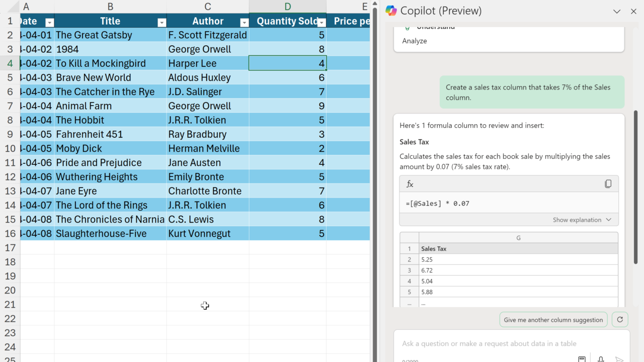The image size is (644, 362).
Task: Regenerate the response with the refresh icon
Action: pyautogui.click(x=620, y=320)
